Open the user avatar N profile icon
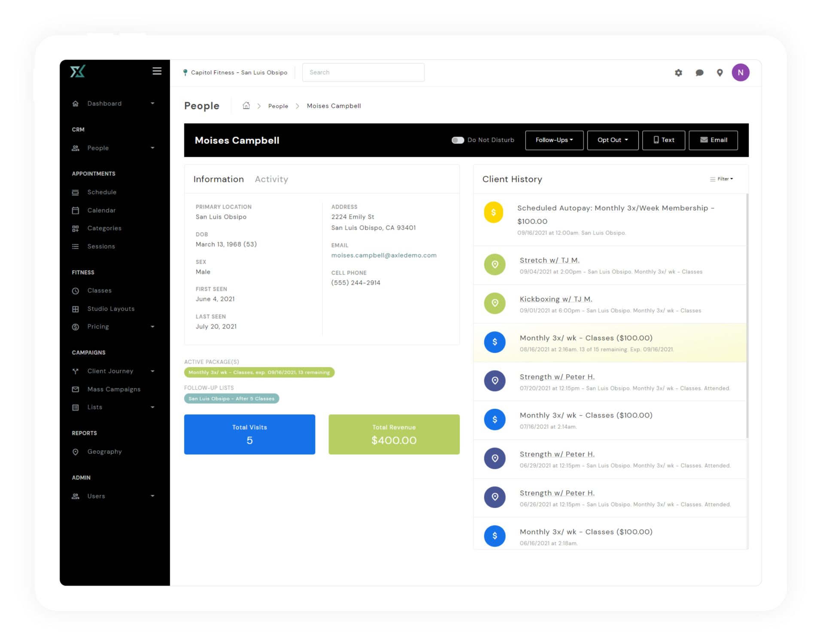Screen dimensions: 820x644 click(740, 73)
